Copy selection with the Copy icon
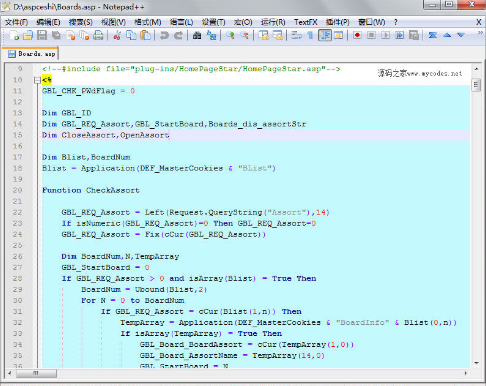 coord(131,35)
